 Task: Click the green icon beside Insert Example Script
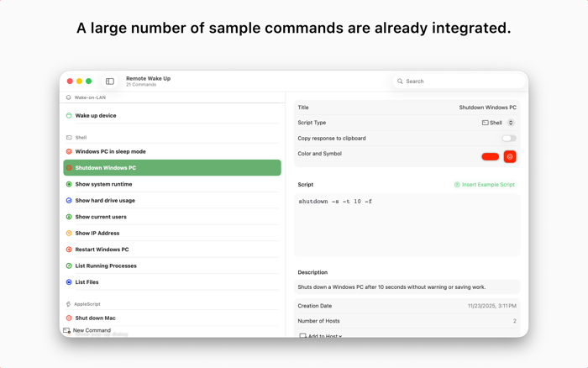point(457,185)
